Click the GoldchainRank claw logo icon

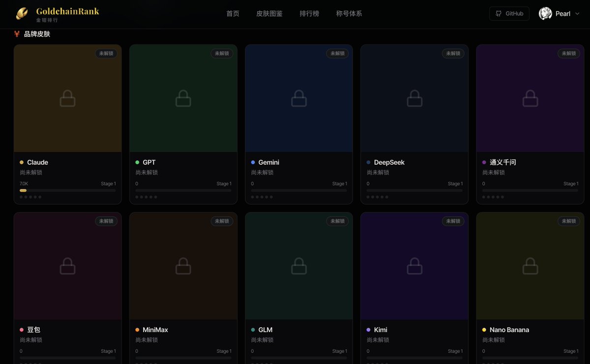22,14
